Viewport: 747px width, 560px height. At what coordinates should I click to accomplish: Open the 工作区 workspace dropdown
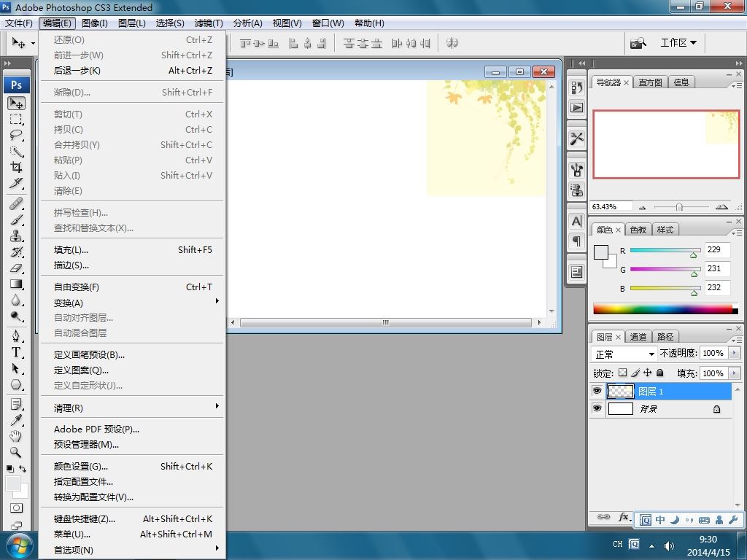(678, 43)
